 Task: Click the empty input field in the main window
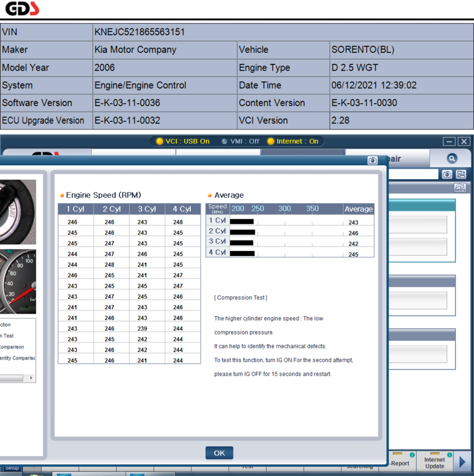pos(413,174)
